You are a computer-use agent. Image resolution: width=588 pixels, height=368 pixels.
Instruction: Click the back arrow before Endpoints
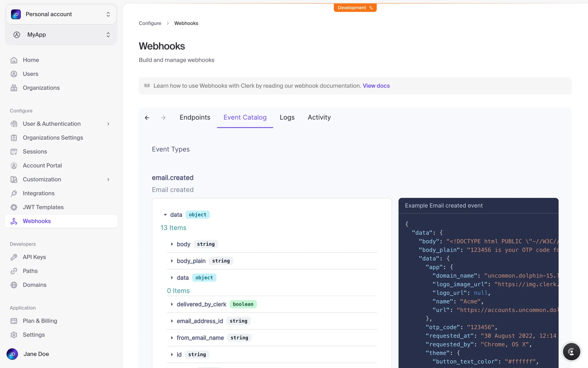(x=147, y=118)
